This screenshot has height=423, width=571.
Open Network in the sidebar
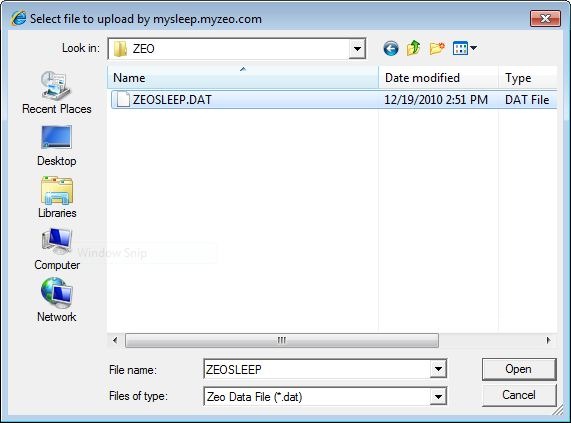click(56, 300)
